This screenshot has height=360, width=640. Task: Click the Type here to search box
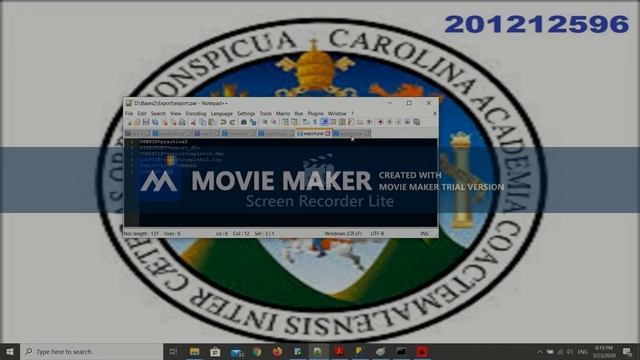91,351
